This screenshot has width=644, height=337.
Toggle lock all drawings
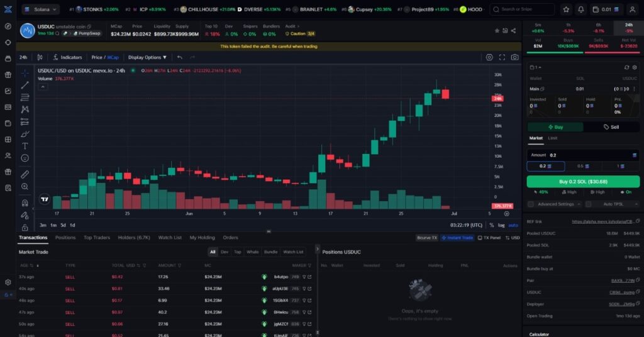click(25, 227)
